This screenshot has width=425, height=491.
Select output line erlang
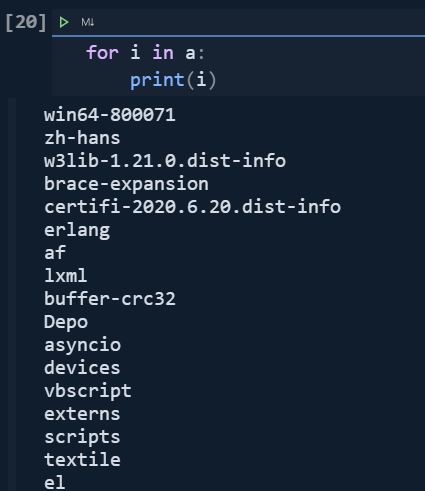(x=77, y=231)
